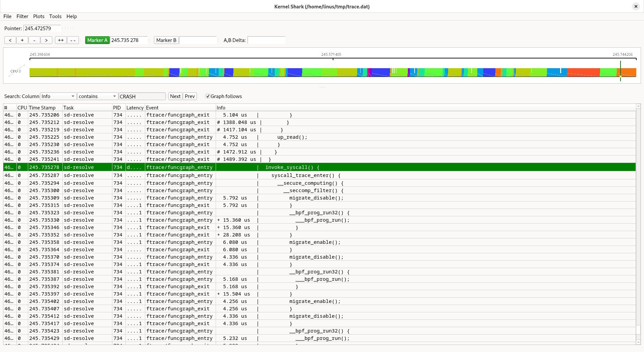This screenshot has height=352, width=644.
Task: Click the Next search button
Action: pos(175,96)
